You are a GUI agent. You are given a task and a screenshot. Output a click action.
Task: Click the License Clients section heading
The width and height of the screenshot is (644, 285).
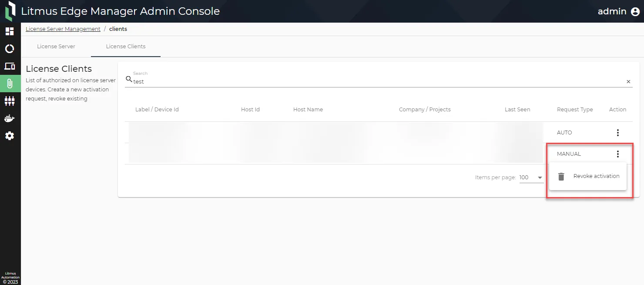click(x=59, y=69)
